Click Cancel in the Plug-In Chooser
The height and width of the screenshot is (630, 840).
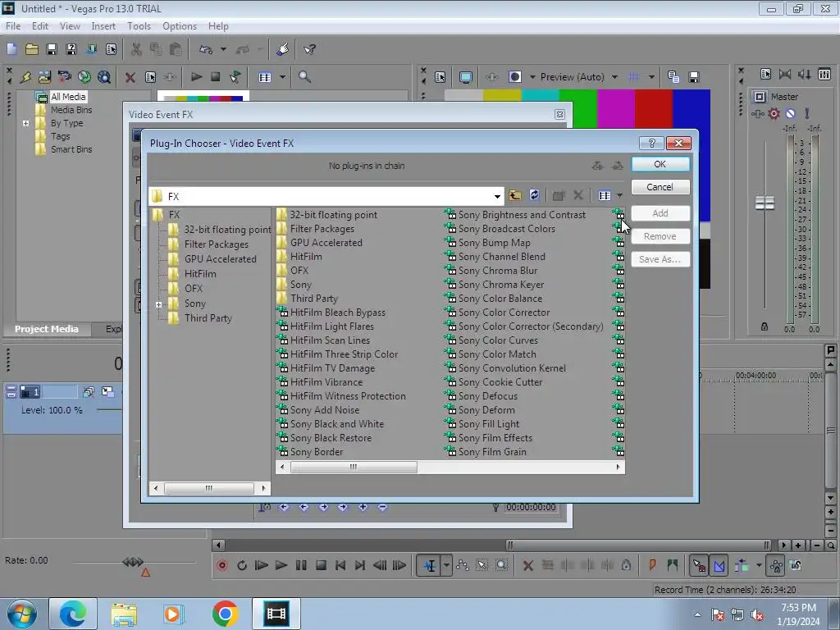pyautogui.click(x=660, y=187)
